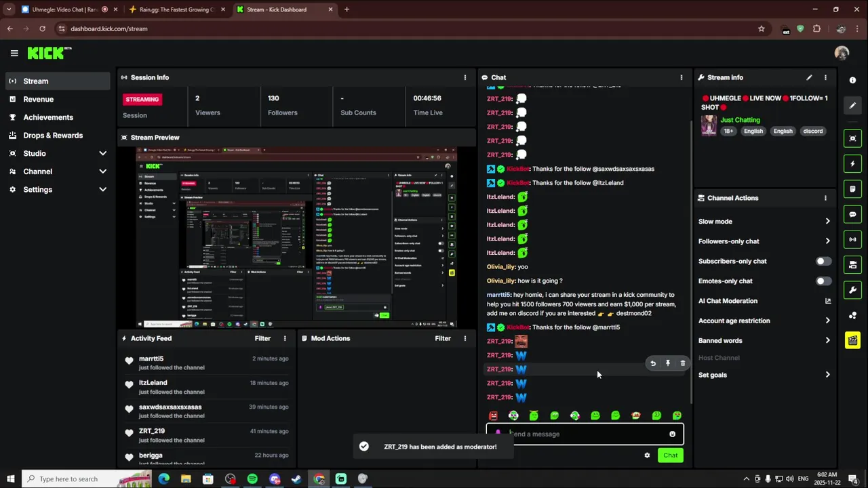Click the wrench sidebar icon

coord(852,290)
